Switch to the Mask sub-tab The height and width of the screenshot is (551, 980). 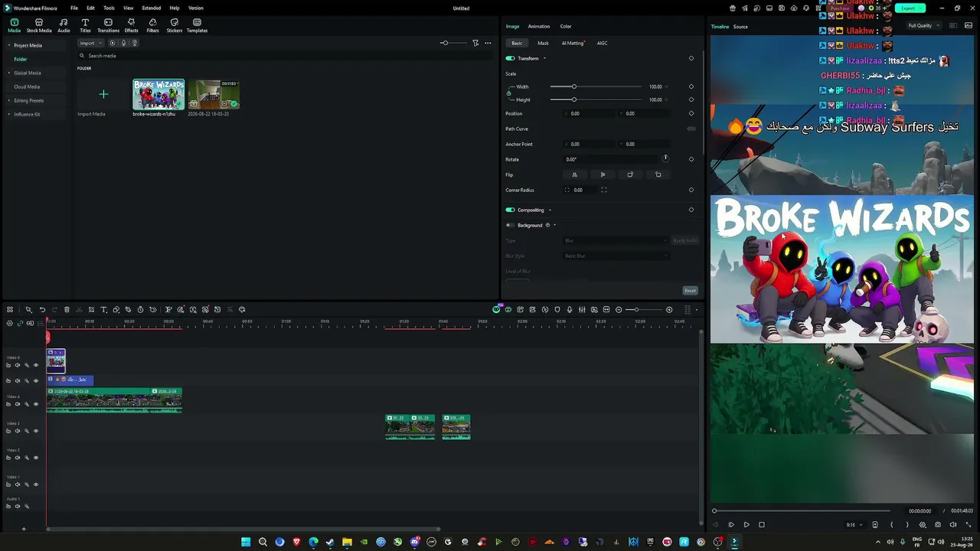pos(543,43)
